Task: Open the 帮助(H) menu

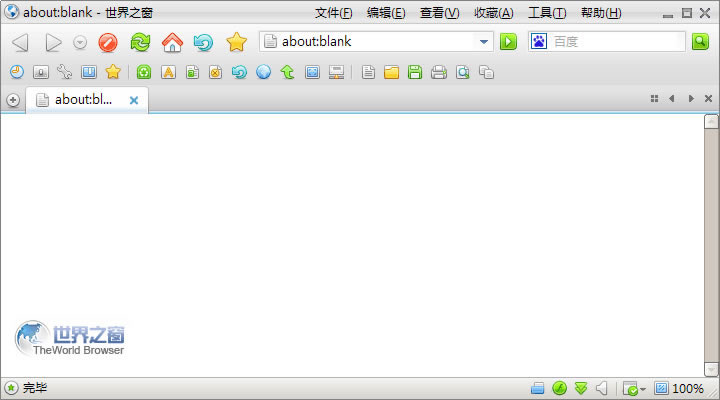Action: [x=601, y=13]
